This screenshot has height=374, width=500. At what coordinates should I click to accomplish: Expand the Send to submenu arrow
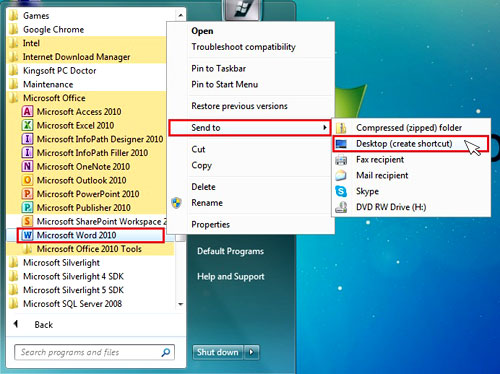[324, 127]
